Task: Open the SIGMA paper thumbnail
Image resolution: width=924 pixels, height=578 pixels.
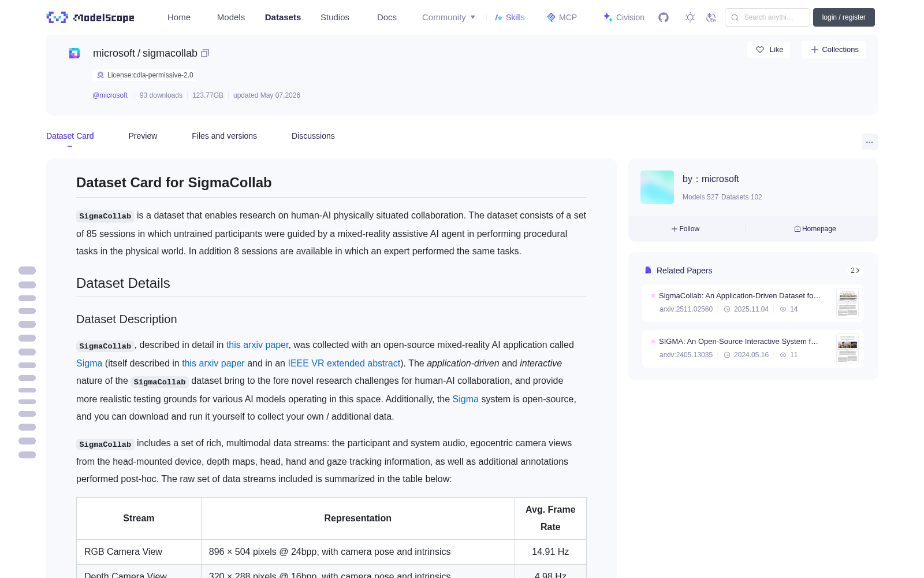Action: (847, 349)
